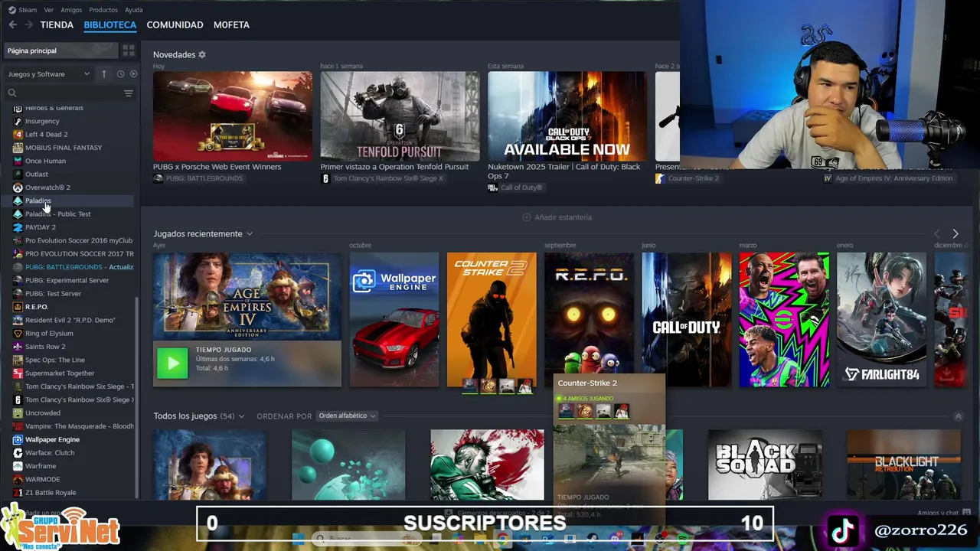Screen dimensions: 980x551
Task: Open the Productos menu
Action: [x=103, y=10]
